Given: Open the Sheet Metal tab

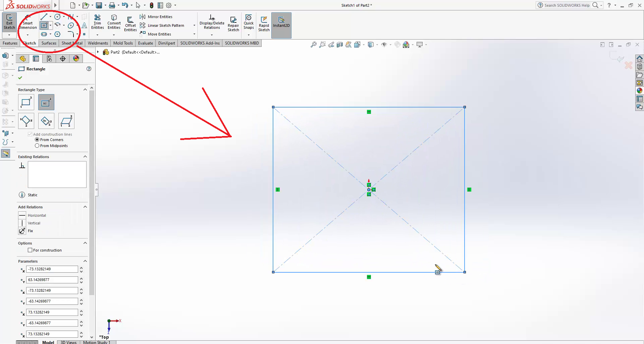Looking at the screenshot, I should point(72,43).
